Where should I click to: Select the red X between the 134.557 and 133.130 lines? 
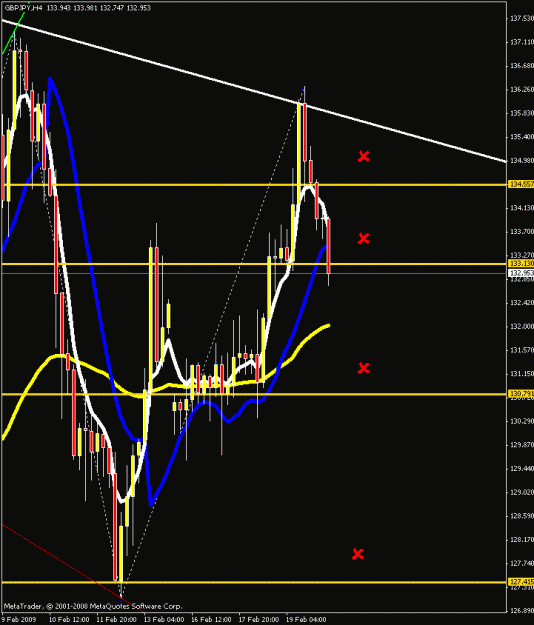pos(363,238)
